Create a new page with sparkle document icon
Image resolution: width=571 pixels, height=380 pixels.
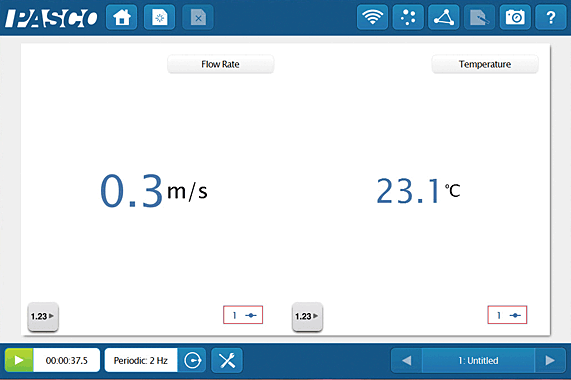(160, 17)
